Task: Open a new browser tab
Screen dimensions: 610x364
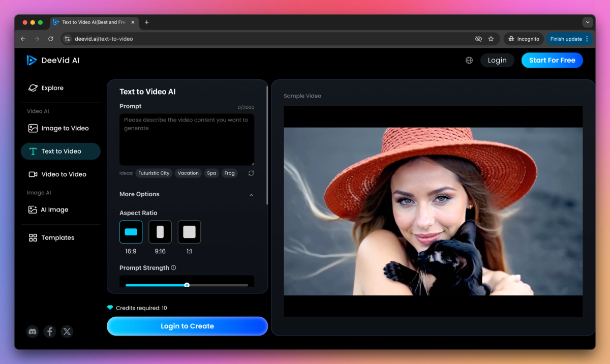Action: 147,22
